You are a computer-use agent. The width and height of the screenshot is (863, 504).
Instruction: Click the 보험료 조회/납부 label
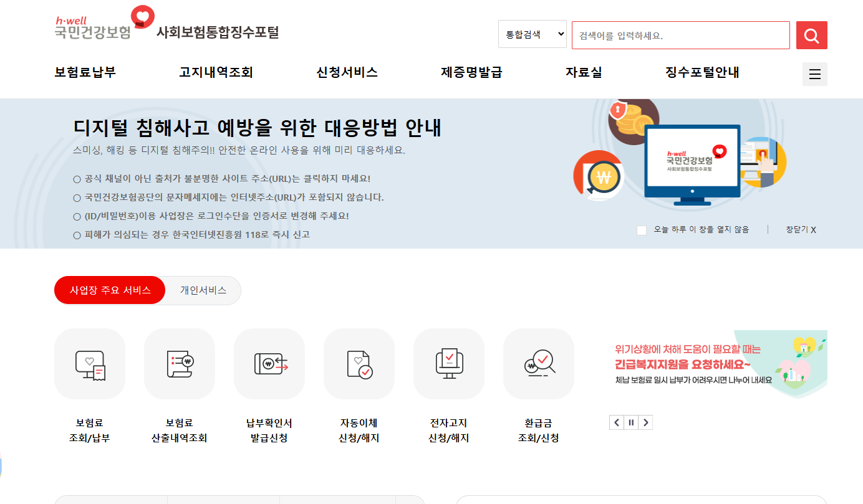tap(90, 430)
